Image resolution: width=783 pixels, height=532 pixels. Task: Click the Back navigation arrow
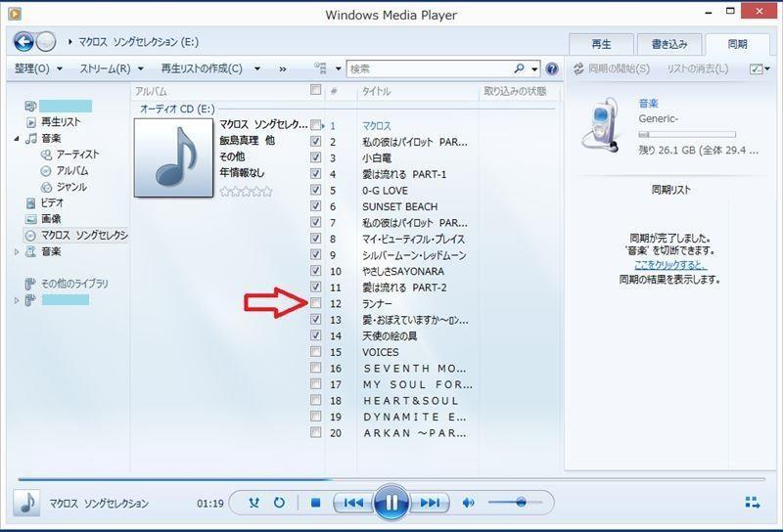tap(23, 42)
